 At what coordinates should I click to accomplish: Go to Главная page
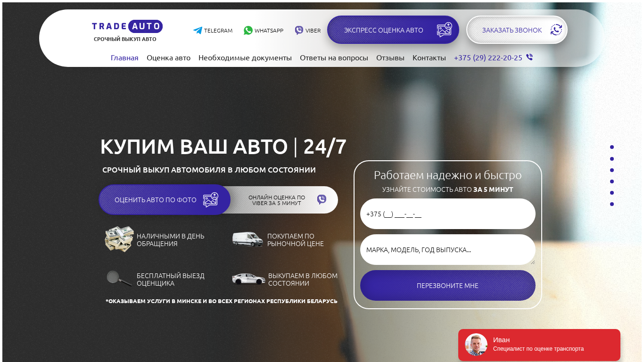click(x=124, y=58)
